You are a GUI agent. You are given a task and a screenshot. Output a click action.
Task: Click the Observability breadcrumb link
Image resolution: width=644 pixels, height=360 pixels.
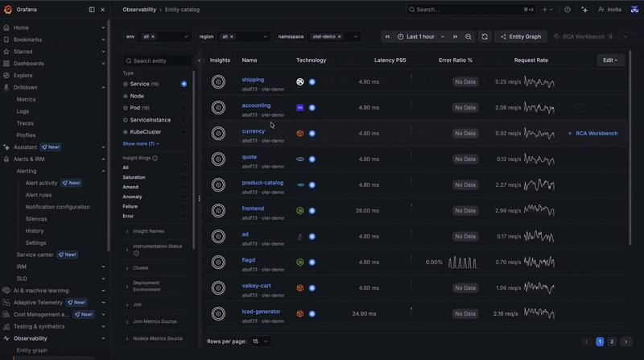click(x=139, y=10)
